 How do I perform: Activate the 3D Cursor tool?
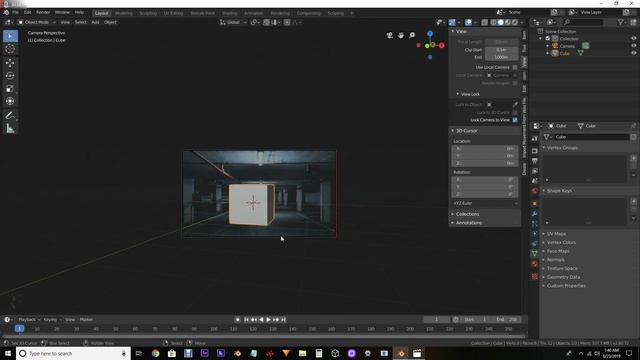(x=10, y=49)
